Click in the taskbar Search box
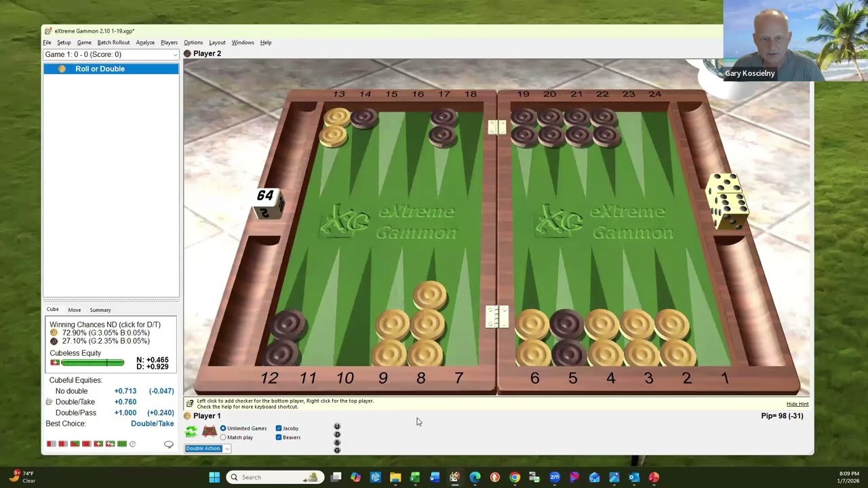 pyautogui.click(x=275, y=477)
